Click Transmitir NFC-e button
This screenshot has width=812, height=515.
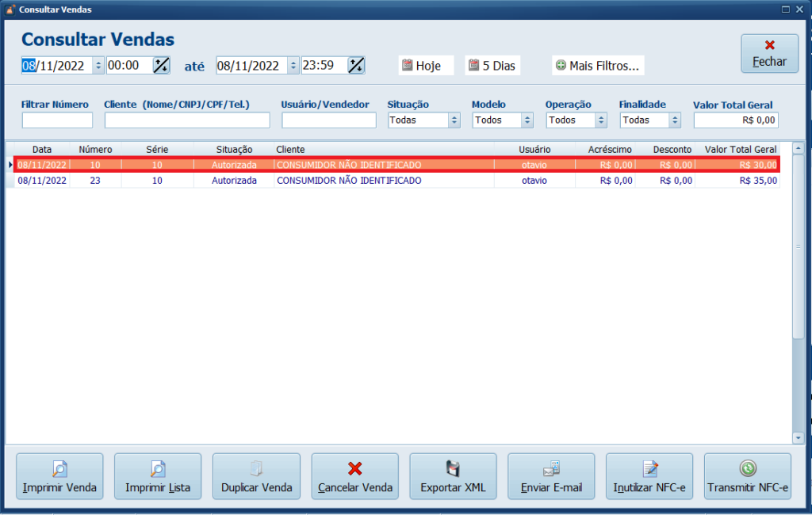[x=748, y=476]
